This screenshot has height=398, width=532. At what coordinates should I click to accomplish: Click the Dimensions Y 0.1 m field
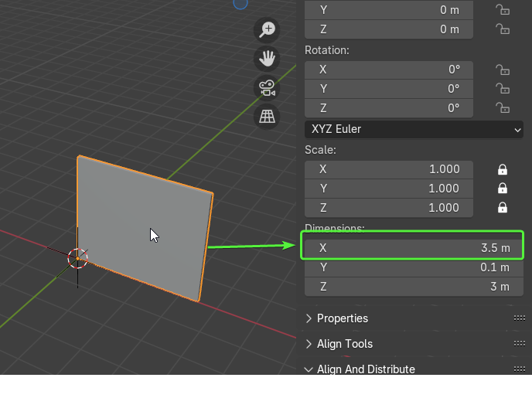414,267
